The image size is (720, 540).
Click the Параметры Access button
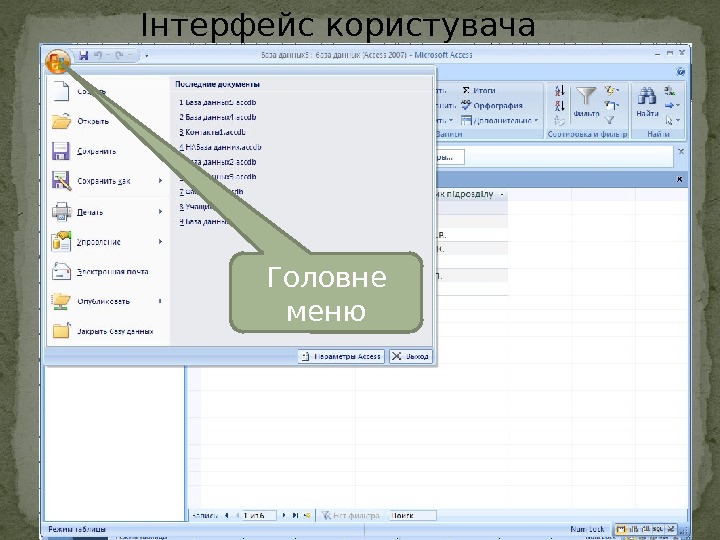coord(341,356)
